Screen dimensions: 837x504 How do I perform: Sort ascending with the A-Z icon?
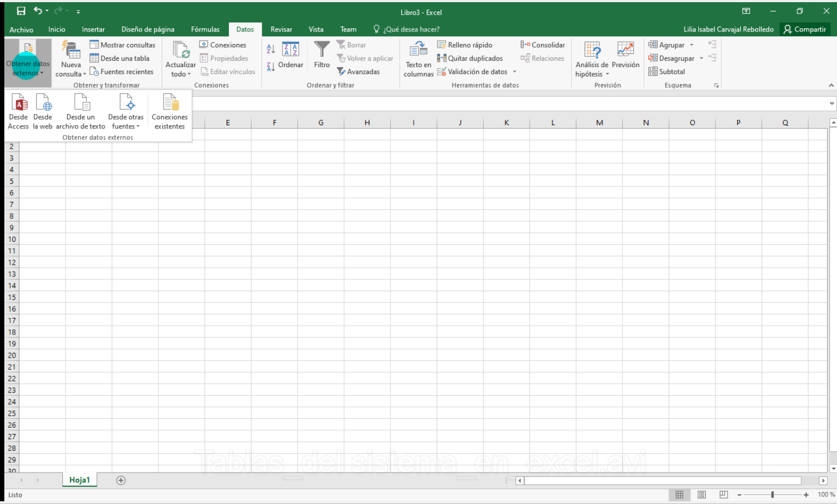[x=271, y=49]
